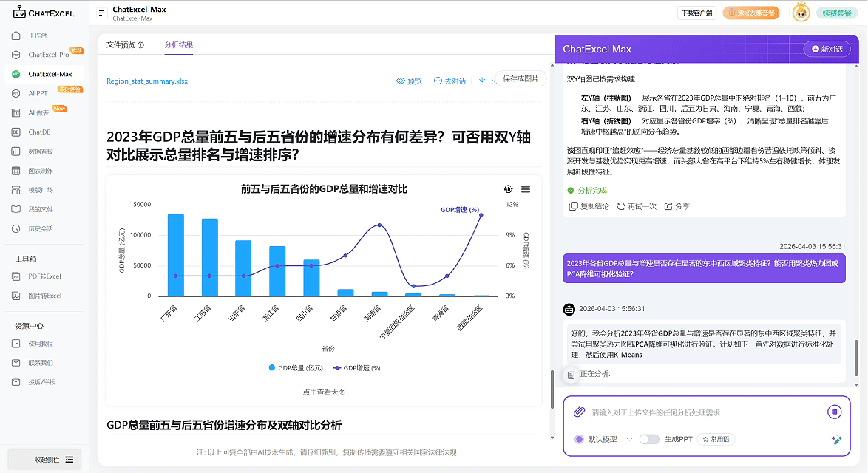Screen dimensions: 868x473
Task: Click the ChatExcel robot logo
Action: (x=19, y=12)
